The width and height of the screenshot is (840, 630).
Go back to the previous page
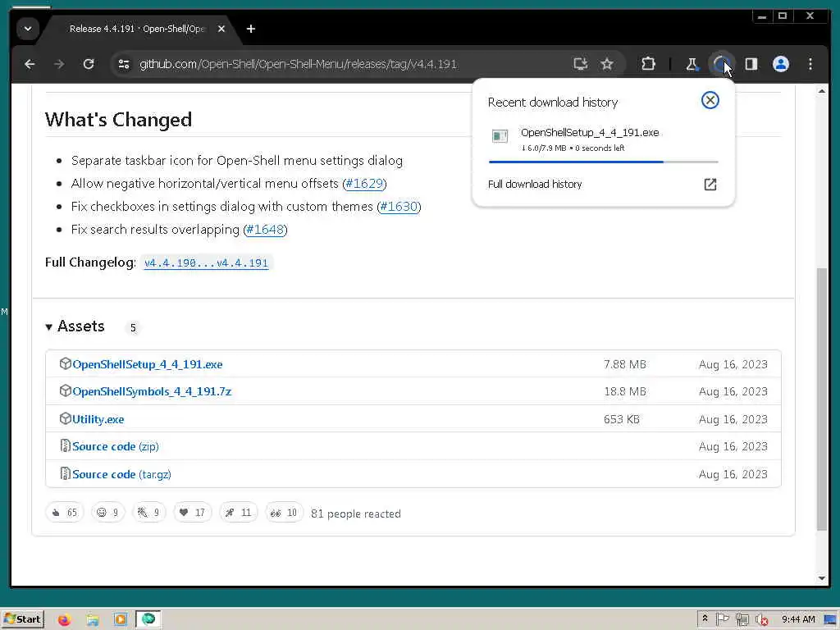[30, 64]
